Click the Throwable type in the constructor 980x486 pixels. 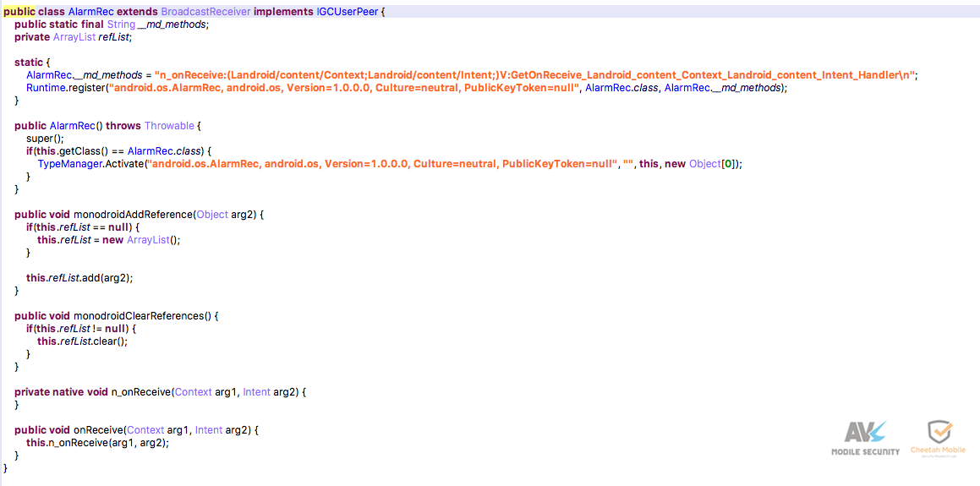click(x=169, y=126)
